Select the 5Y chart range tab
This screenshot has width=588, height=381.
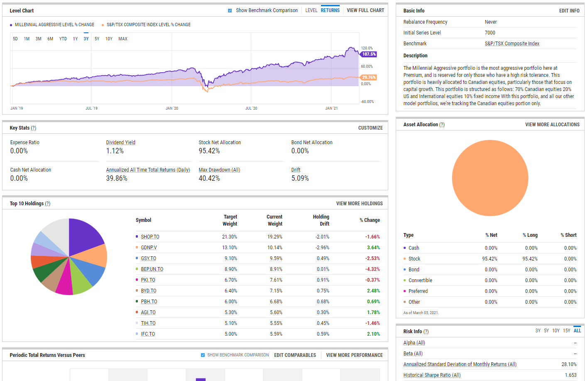97,39
